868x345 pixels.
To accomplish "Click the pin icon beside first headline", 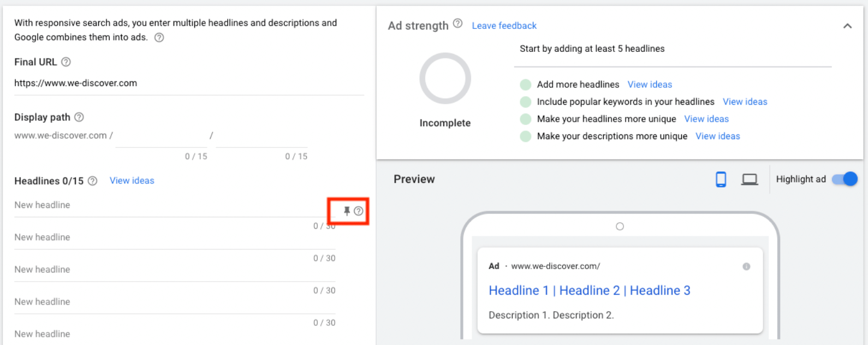I will point(347,211).
